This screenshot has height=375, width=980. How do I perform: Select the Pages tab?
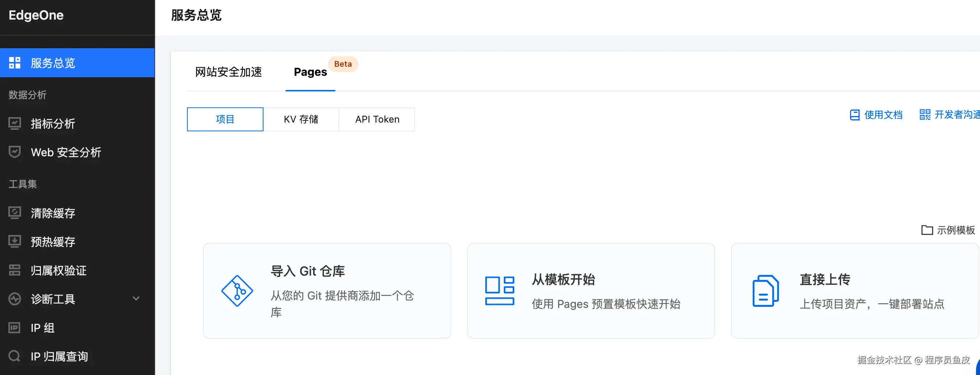tap(311, 72)
